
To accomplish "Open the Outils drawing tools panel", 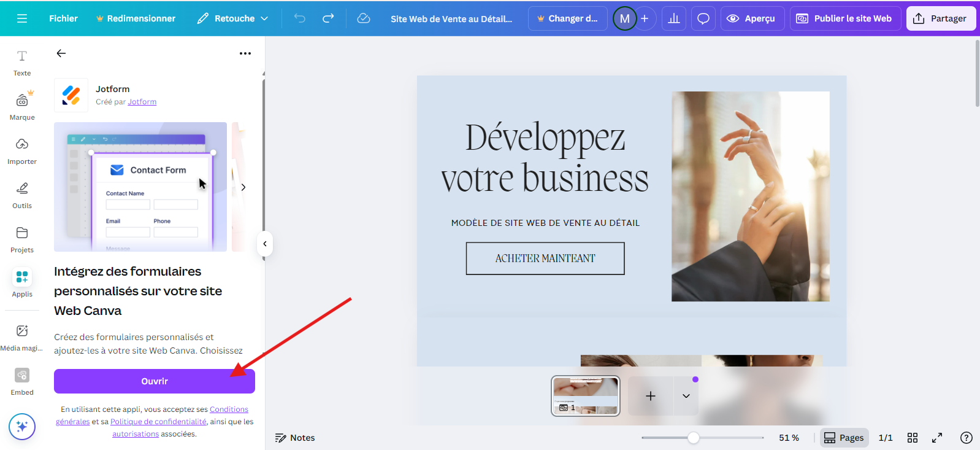I will click(22, 195).
